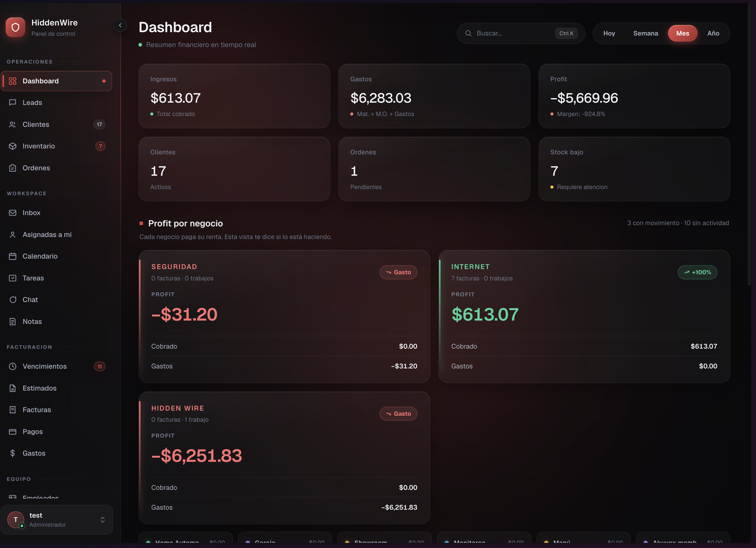Expand the test Administrador user menu

57,520
